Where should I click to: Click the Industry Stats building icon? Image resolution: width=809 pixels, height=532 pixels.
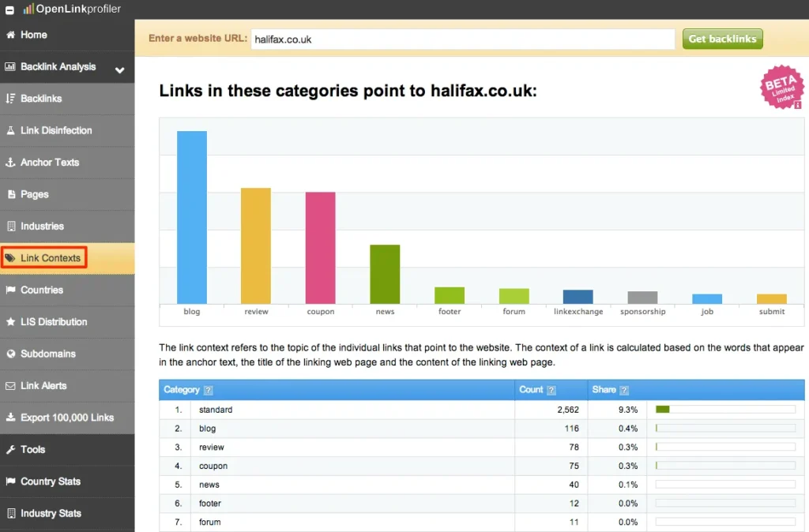(x=11, y=513)
